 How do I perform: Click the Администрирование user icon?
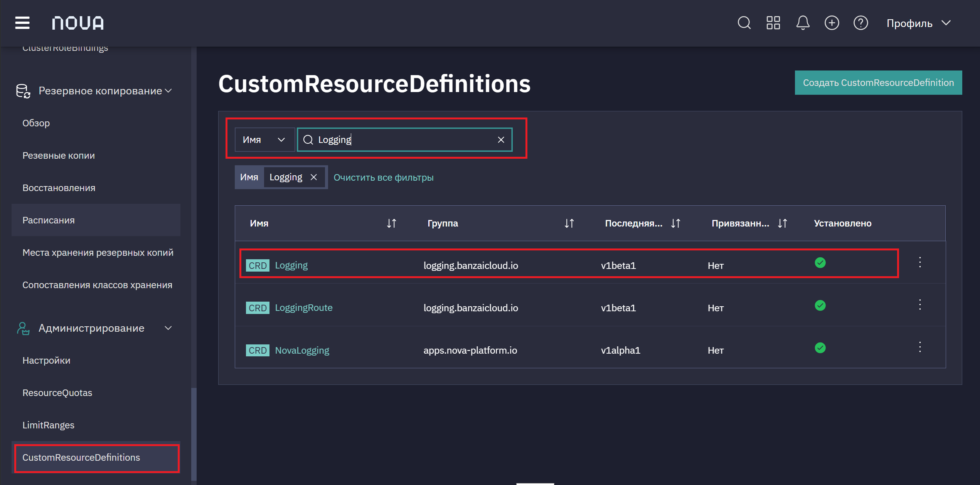[x=23, y=328]
